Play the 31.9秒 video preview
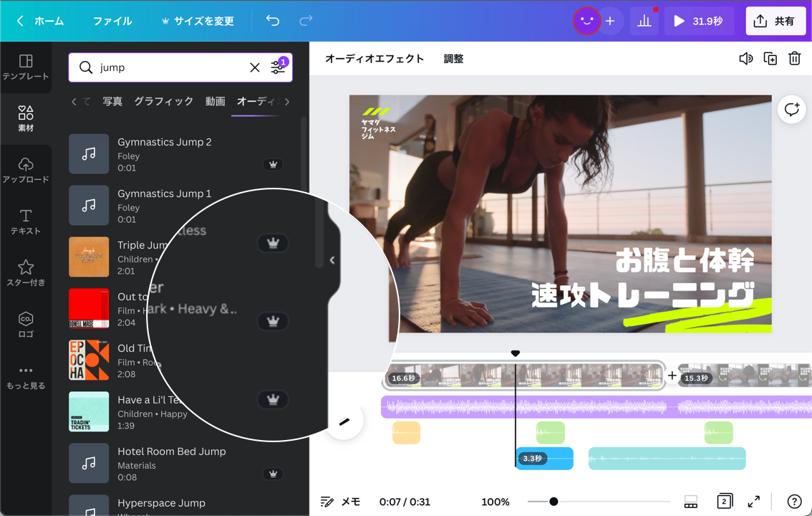Image resolution: width=812 pixels, height=516 pixels. click(699, 21)
